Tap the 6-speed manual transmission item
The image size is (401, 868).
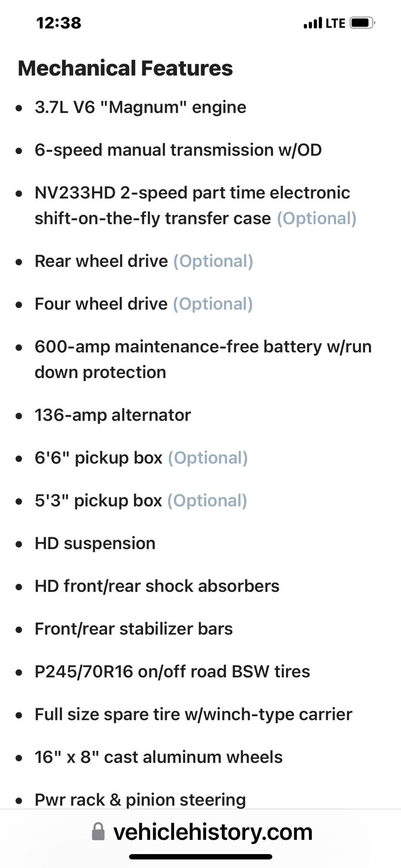tap(178, 150)
